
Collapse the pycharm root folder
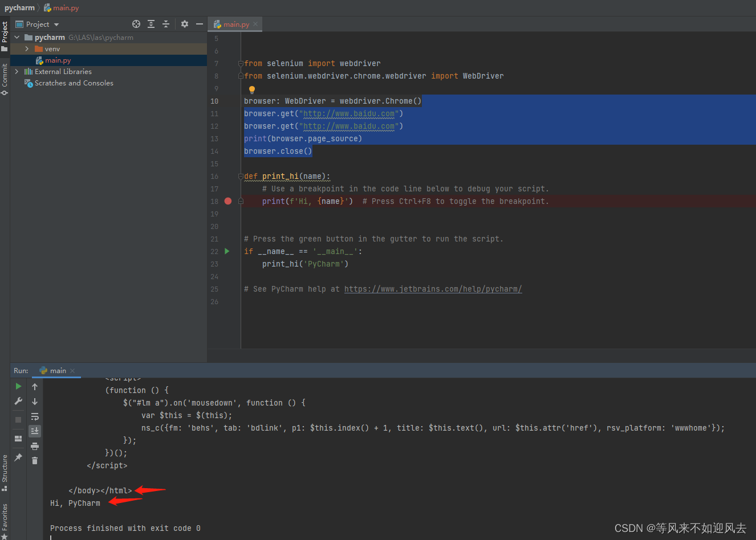[x=17, y=37]
